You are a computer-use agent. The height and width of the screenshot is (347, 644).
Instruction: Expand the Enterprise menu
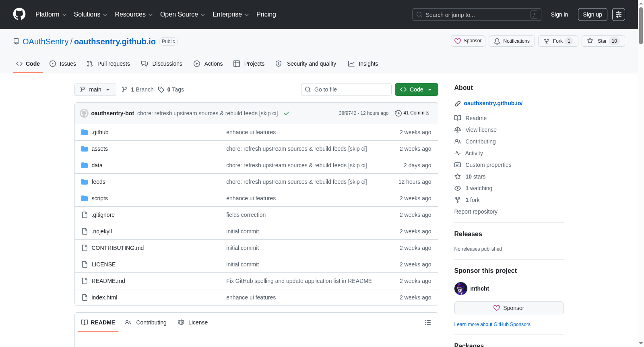(231, 15)
